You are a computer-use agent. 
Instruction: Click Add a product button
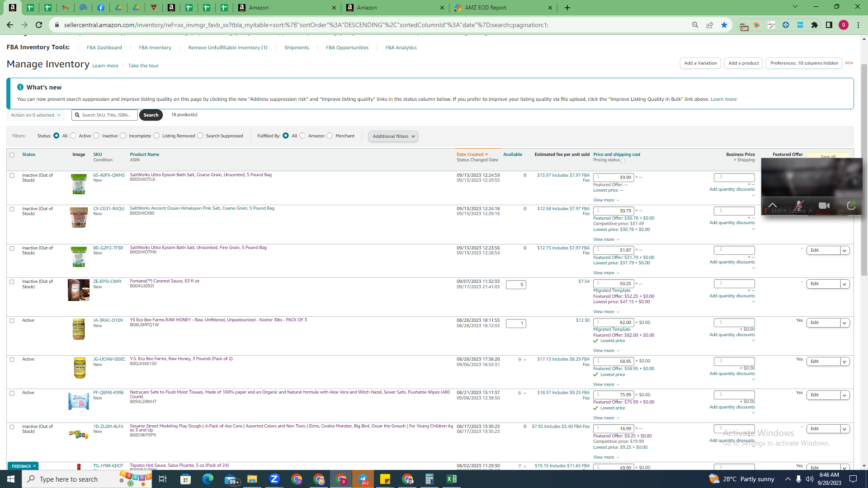click(744, 63)
